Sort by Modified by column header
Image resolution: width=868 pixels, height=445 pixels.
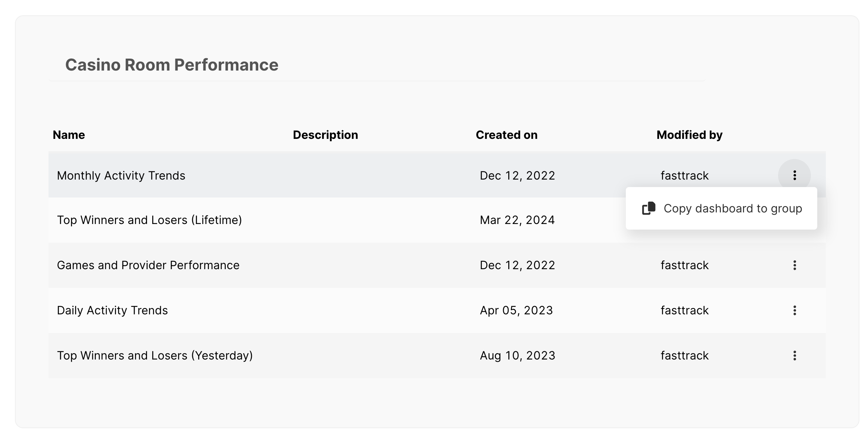pos(689,135)
